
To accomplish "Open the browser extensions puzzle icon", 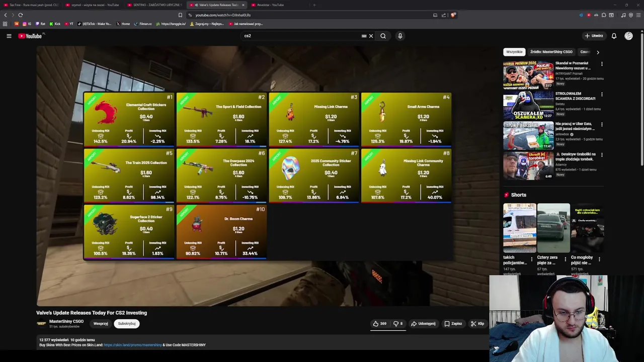I will [x=604, y=15].
